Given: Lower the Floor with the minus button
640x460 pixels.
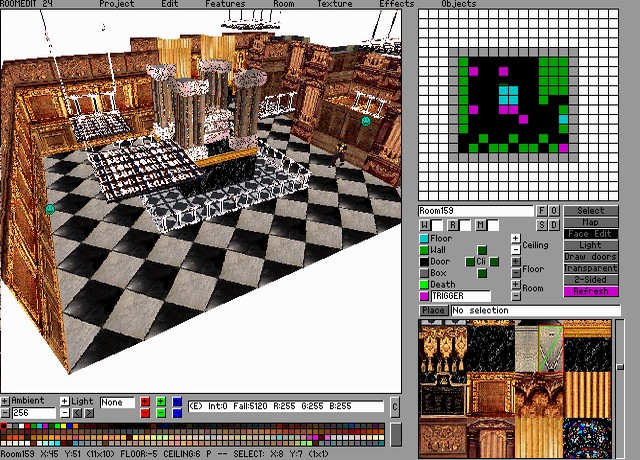Looking at the screenshot, I should coord(515,273).
